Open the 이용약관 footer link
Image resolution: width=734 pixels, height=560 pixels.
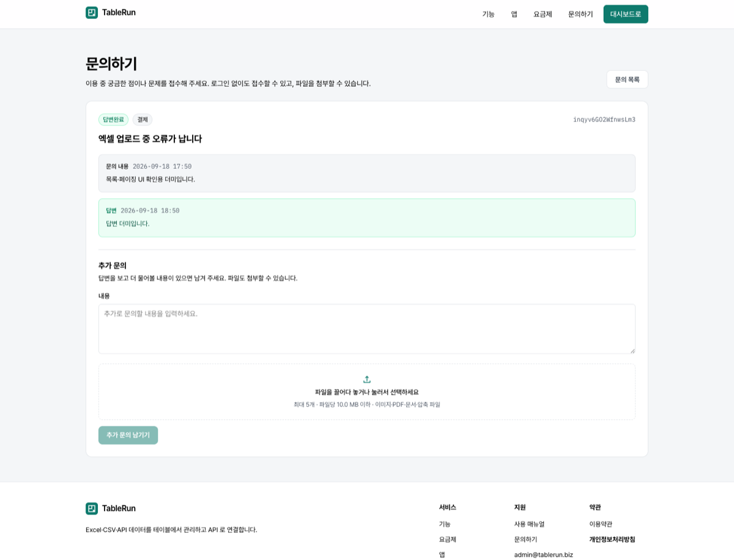click(x=601, y=524)
